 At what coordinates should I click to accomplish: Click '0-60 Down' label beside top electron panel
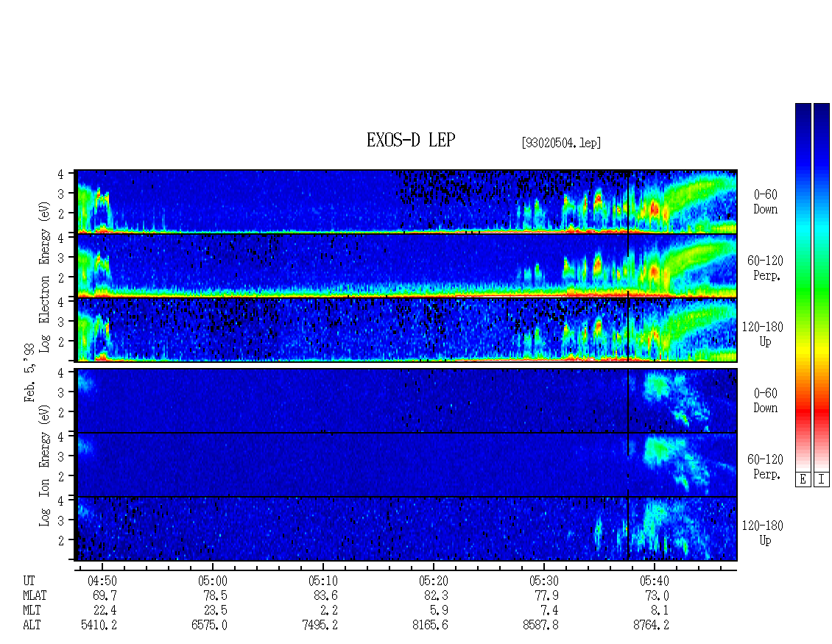click(x=765, y=202)
